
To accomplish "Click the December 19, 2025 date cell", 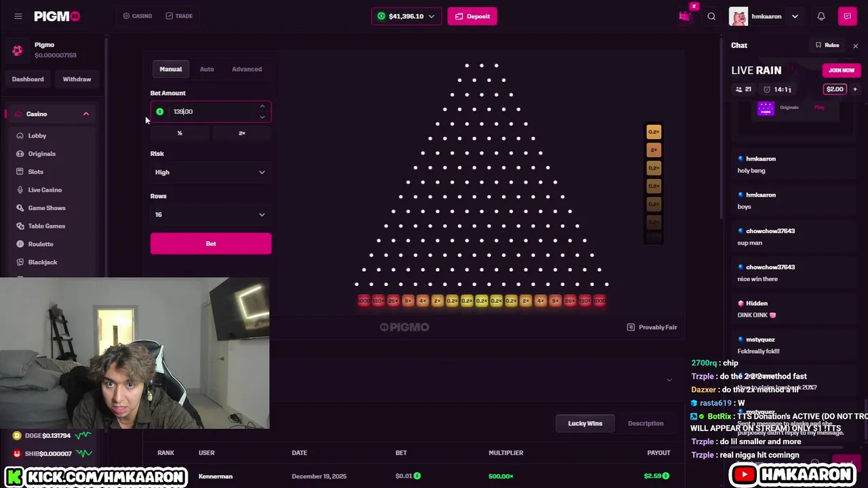I will (319, 476).
